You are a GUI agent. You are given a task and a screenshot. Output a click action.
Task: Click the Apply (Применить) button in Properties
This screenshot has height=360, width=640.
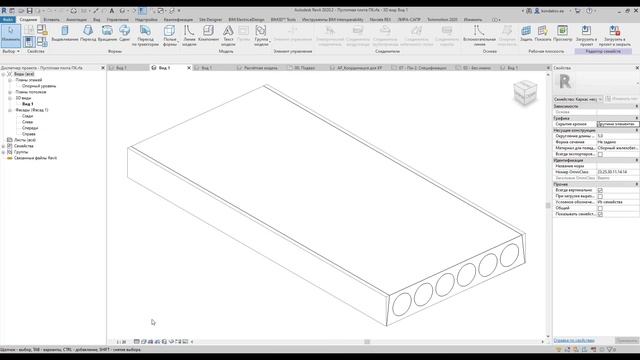point(627,340)
